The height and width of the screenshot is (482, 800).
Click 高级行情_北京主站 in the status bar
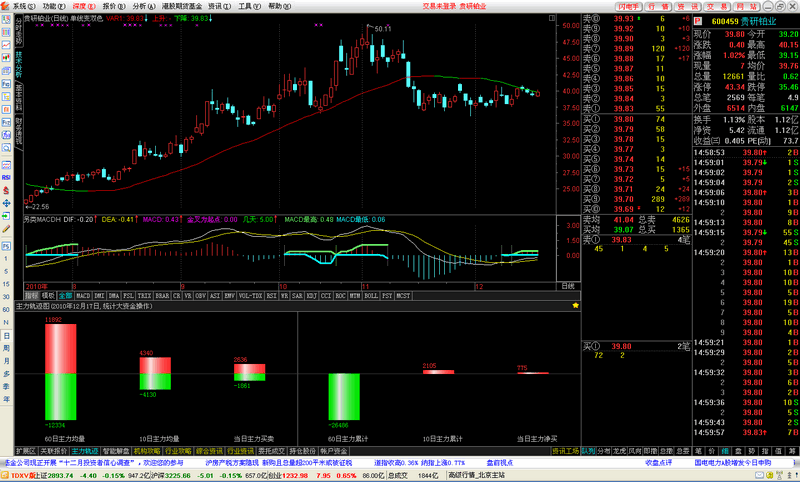[x=477, y=475]
